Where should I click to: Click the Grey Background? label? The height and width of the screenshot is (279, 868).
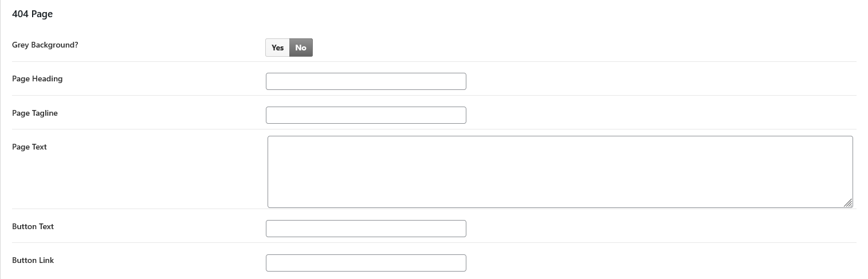click(x=45, y=45)
